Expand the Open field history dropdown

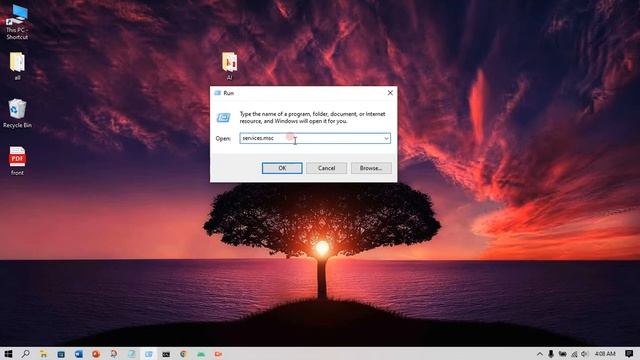point(386,138)
